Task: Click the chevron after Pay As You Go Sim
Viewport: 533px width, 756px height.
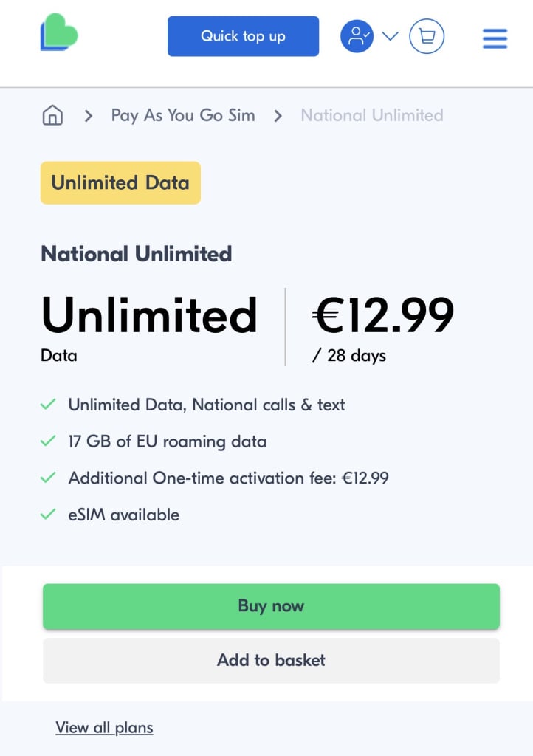Action: (x=278, y=116)
